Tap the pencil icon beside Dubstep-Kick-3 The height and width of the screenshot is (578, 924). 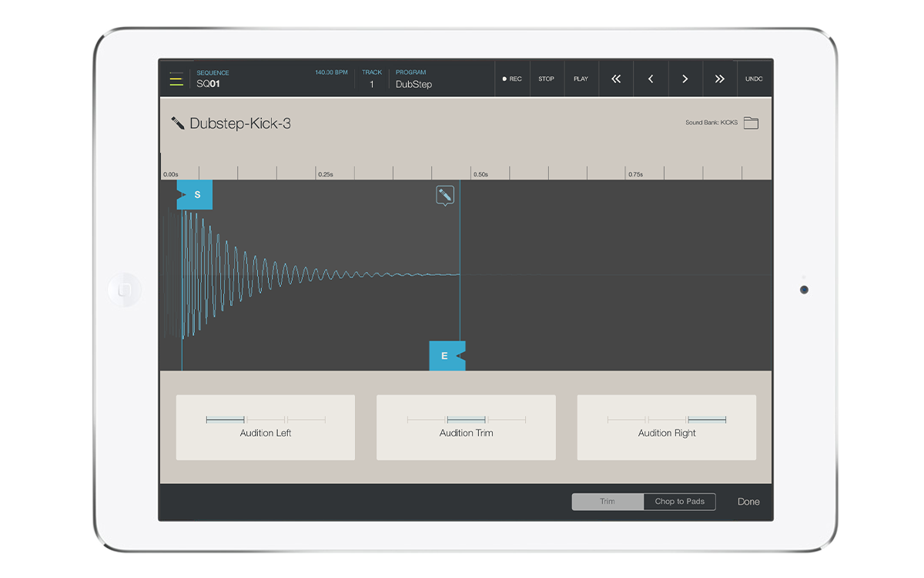tap(178, 123)
